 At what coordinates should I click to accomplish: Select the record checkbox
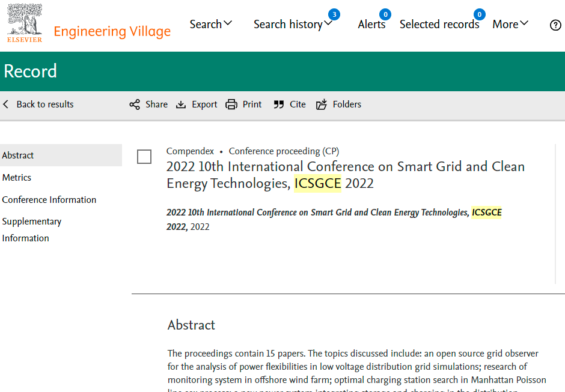coord(144,157)
